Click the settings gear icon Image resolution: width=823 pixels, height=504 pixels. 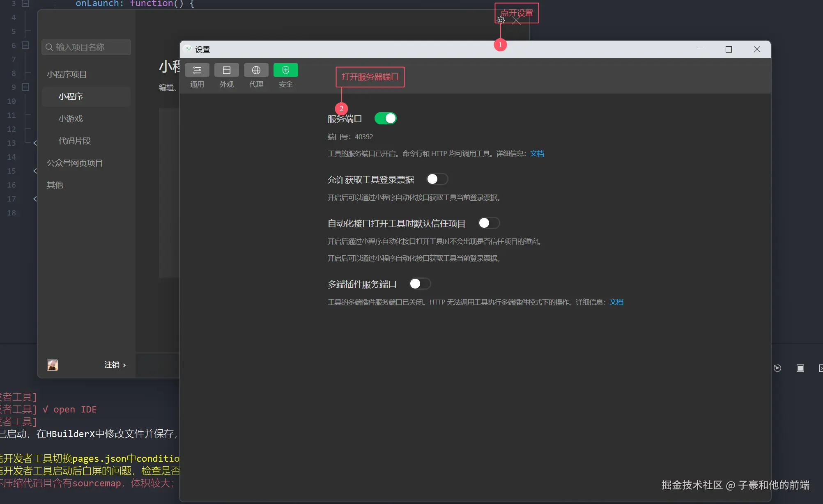501,20
